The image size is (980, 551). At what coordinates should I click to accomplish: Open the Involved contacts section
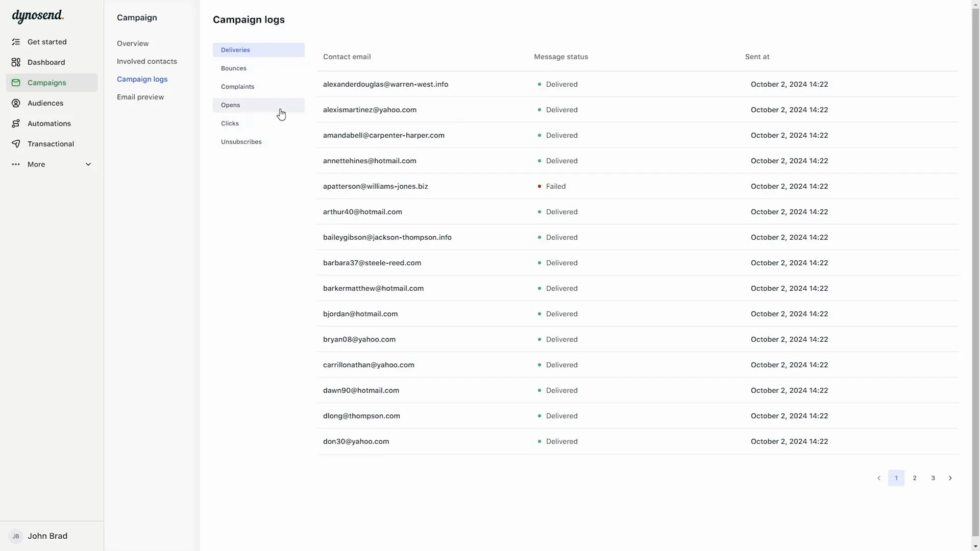[x=146, y=61]
